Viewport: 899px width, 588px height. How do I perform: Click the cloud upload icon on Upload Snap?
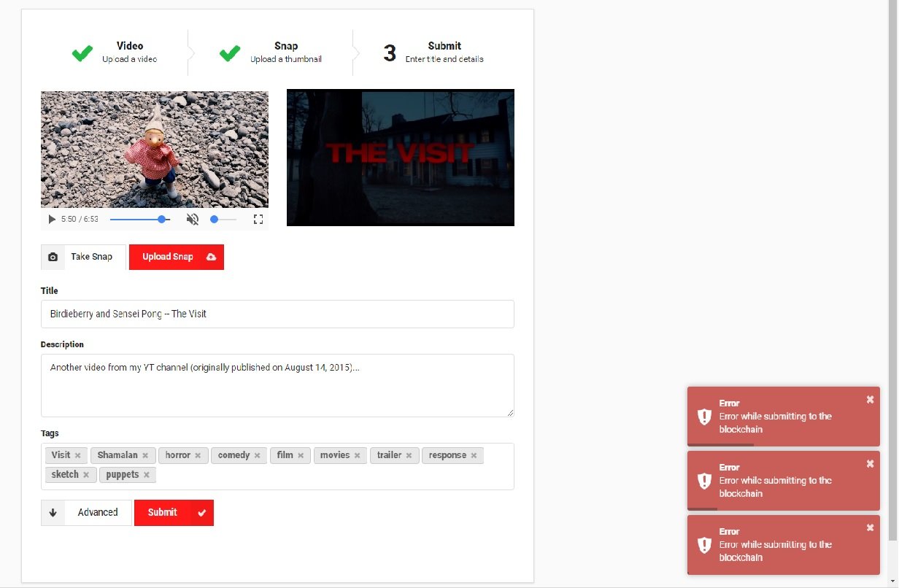[212, 257]
